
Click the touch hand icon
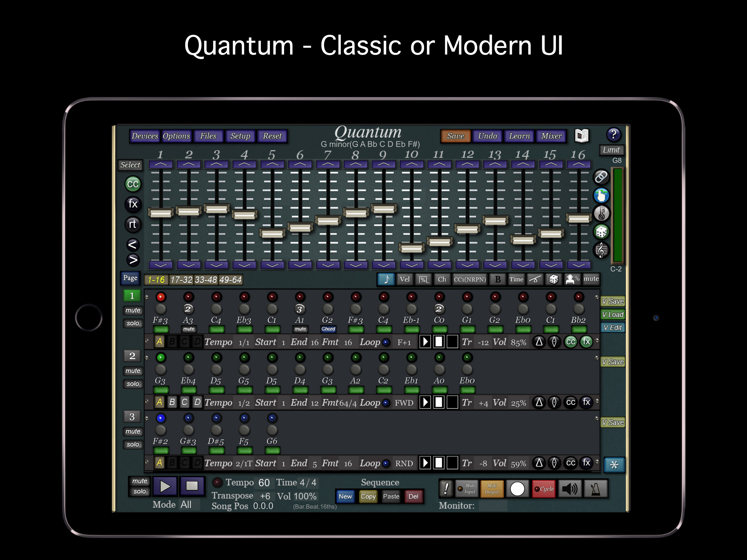(x=601, y=195)
